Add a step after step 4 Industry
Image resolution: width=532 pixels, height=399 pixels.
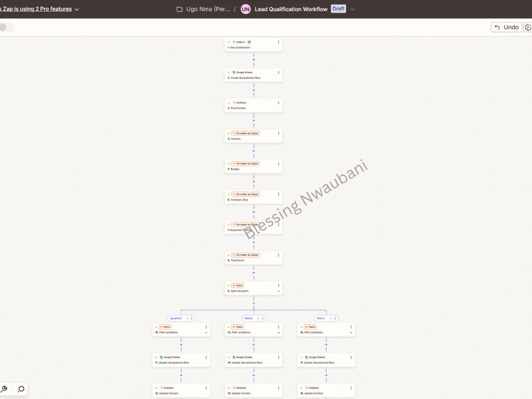coord(254,151)
